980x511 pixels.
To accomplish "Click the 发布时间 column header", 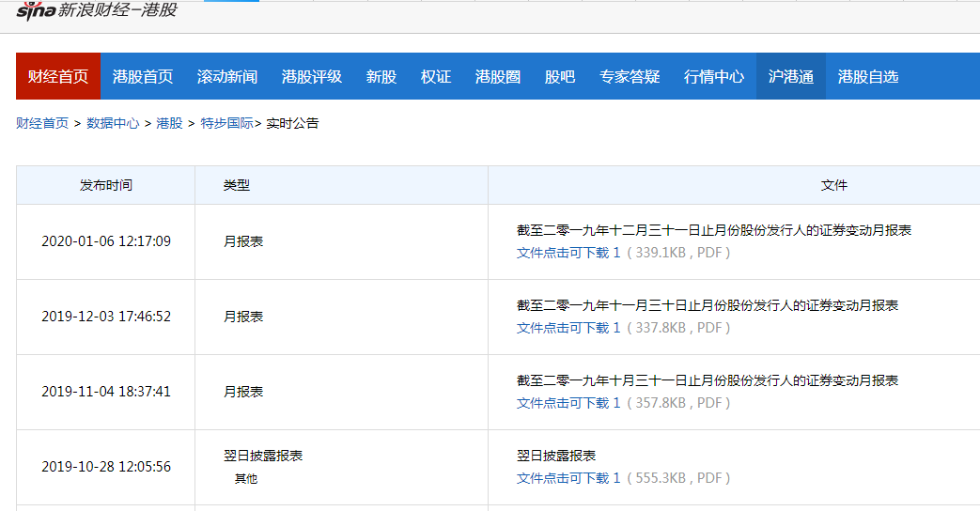I will [x=105, y=185].
